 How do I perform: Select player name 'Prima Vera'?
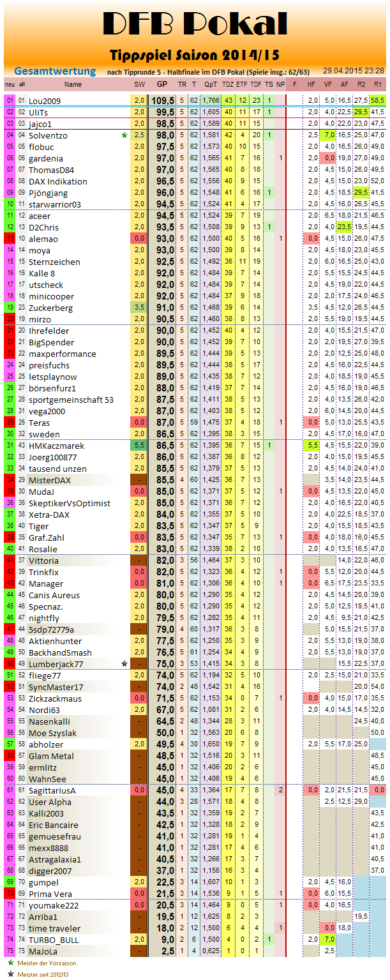[50, 894]
